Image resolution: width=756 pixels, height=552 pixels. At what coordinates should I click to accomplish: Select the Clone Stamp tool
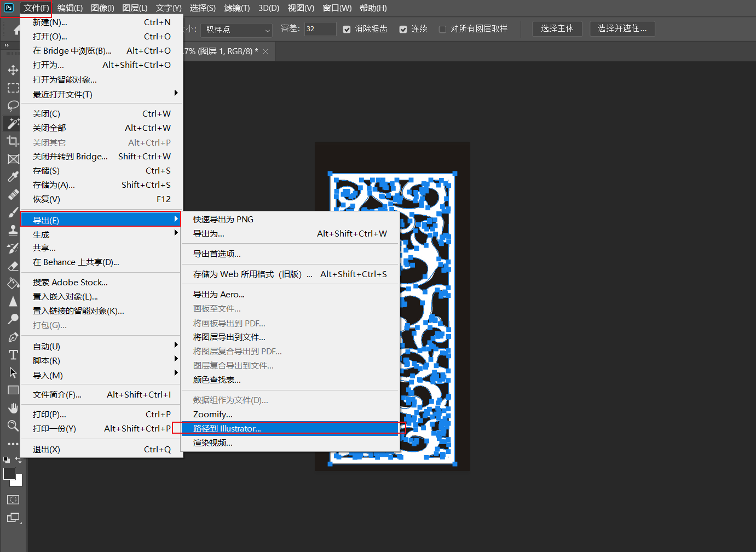coord(13,231)
